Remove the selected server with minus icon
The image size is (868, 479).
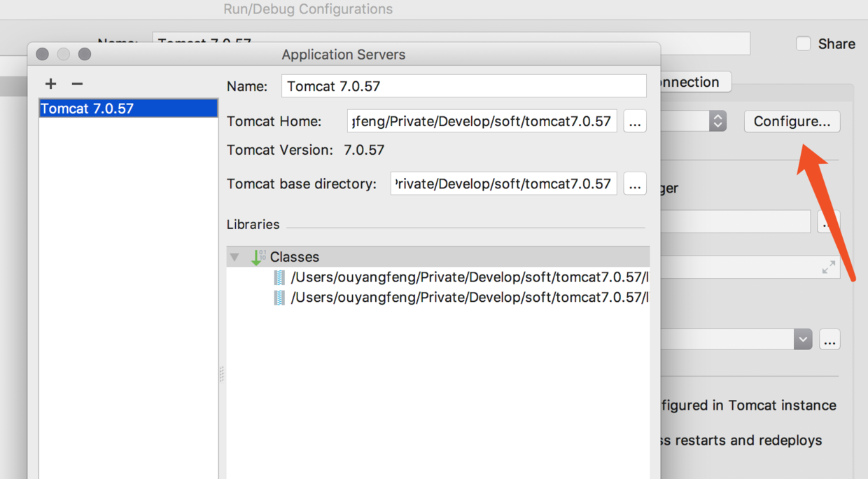point(77,83)
